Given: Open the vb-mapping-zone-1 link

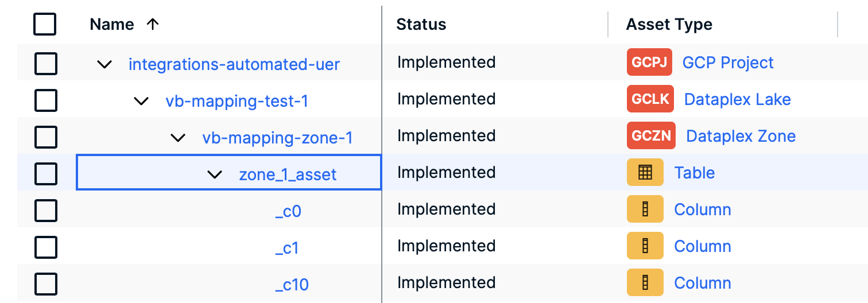Looking at the screenshot, I should coord(277,138).
